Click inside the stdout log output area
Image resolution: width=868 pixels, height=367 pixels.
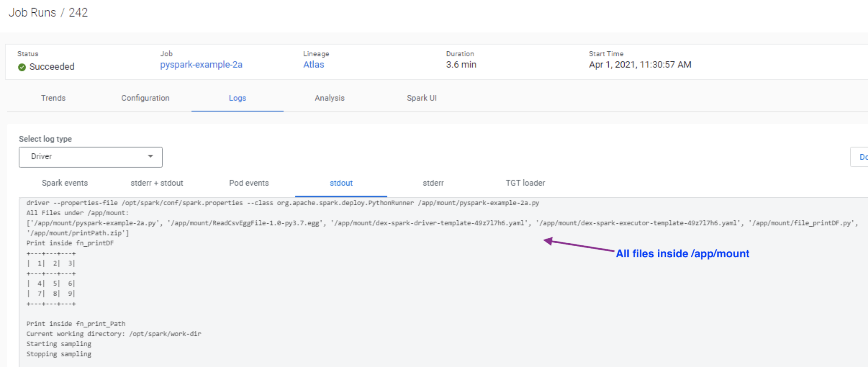click(x=381, y=297)
